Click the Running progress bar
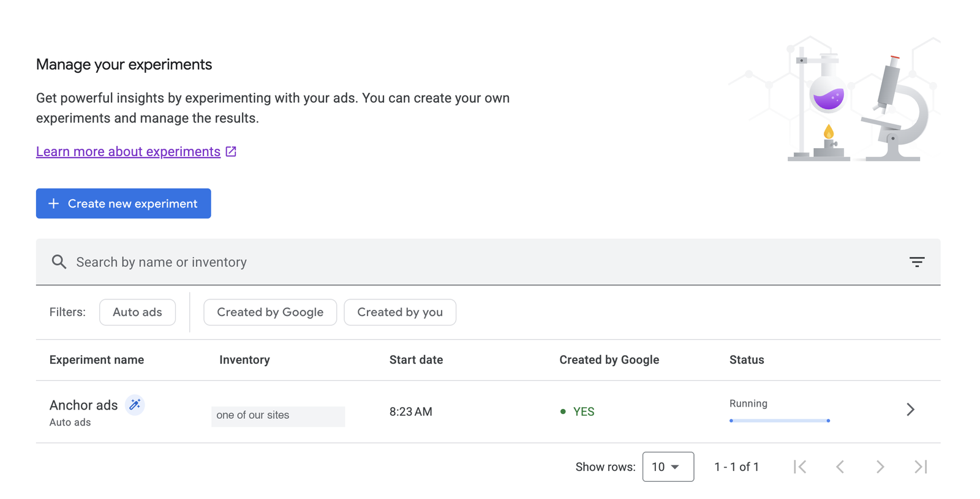 click(x=780, y=421)
